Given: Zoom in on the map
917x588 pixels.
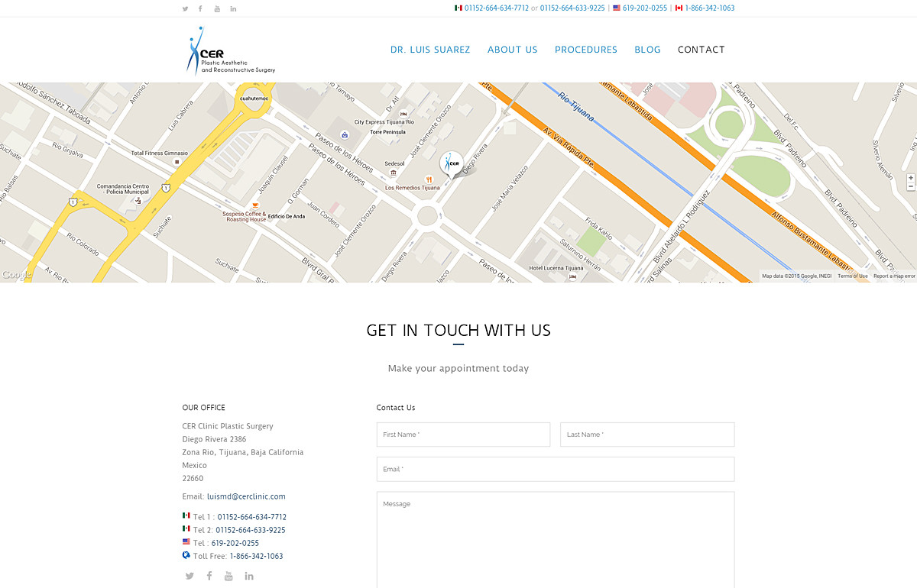Looking at the screenshot, I should point(910,178).
